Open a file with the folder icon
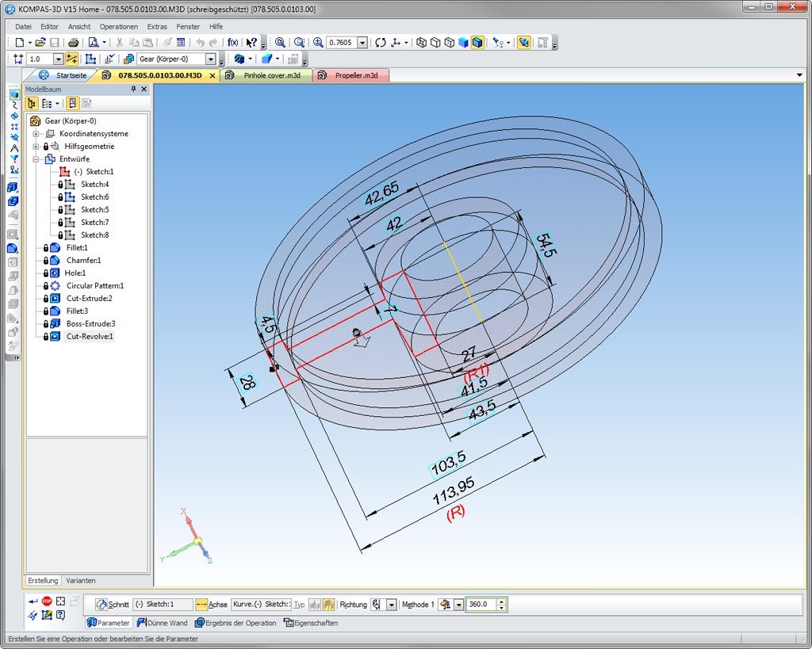The image size is (812, 649). pyautogui.click(x=40, y=43)
